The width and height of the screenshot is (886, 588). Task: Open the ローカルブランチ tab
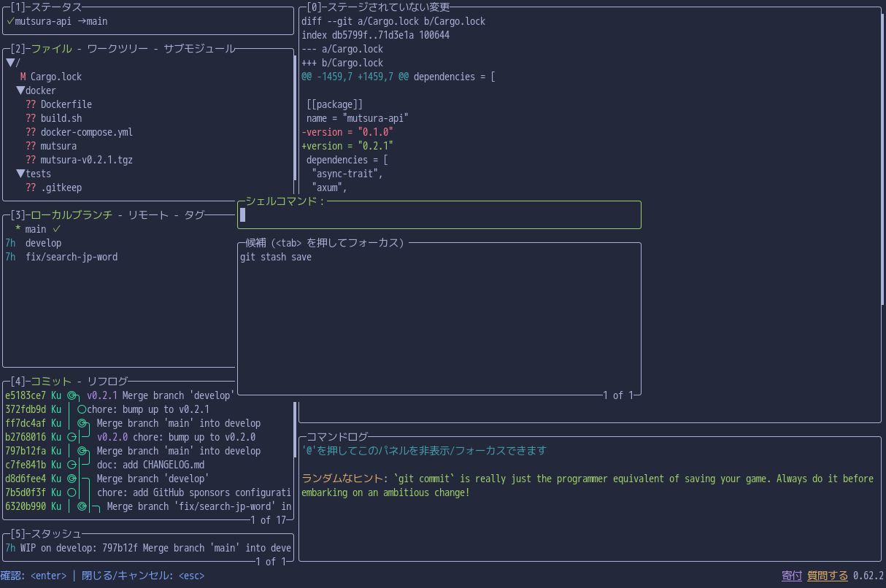tap(72, 215)
